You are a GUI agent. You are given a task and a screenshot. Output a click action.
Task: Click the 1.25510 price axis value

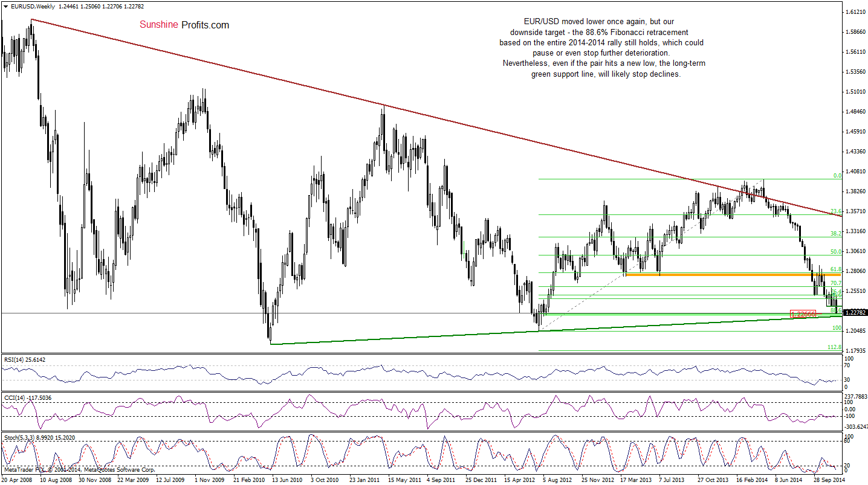(855, 291)
